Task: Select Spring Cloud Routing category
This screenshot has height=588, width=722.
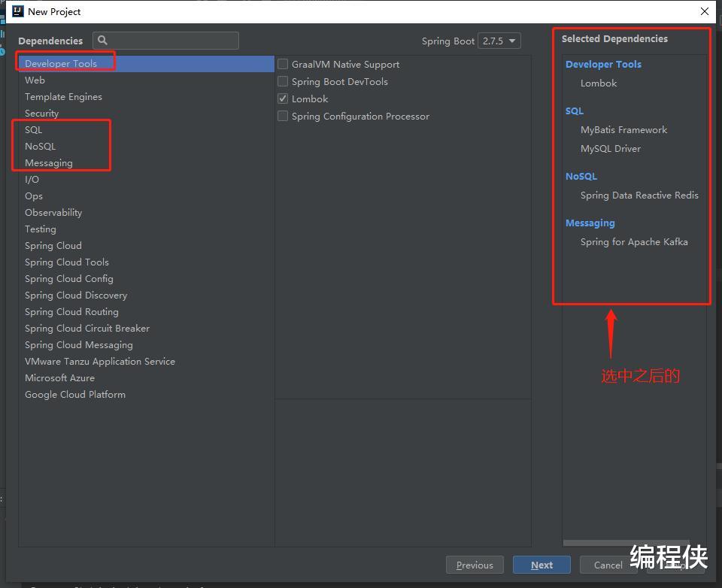Action: 147,312
